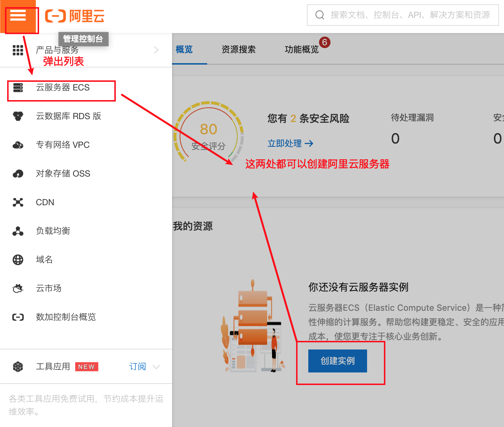Screen dimensions: 504x427
Task: Focus the 搜索文档、控制台 search field
Action: (x=403, y=15)
